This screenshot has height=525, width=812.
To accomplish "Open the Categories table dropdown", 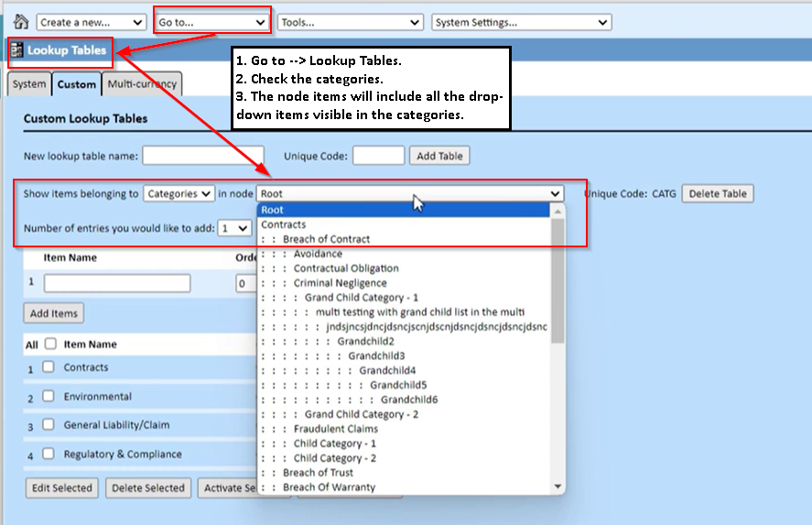I will tap(179, 194).
